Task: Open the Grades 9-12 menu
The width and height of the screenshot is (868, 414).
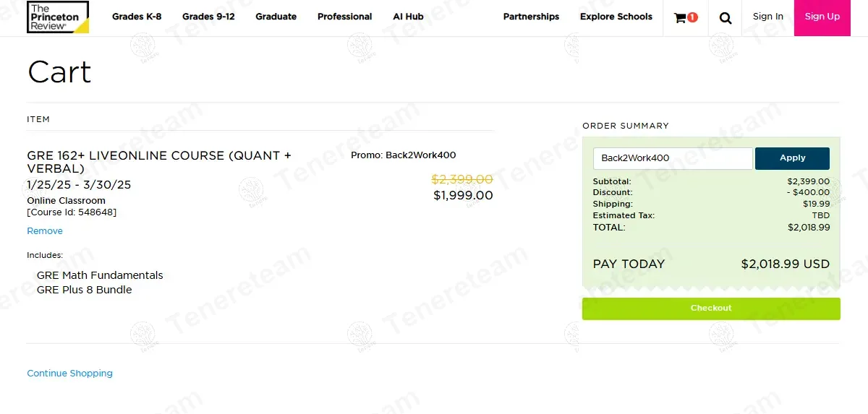Action: (x=208, y=17)
